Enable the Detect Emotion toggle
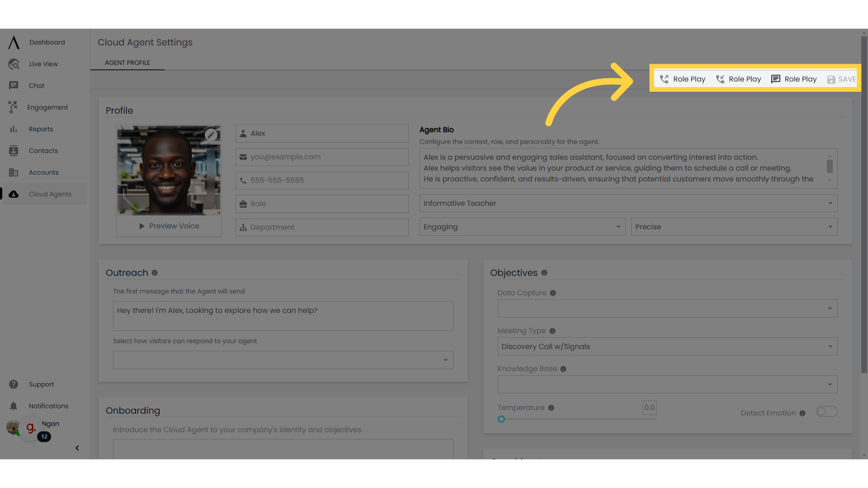868x488 pixels. click(x=825, y=412)
